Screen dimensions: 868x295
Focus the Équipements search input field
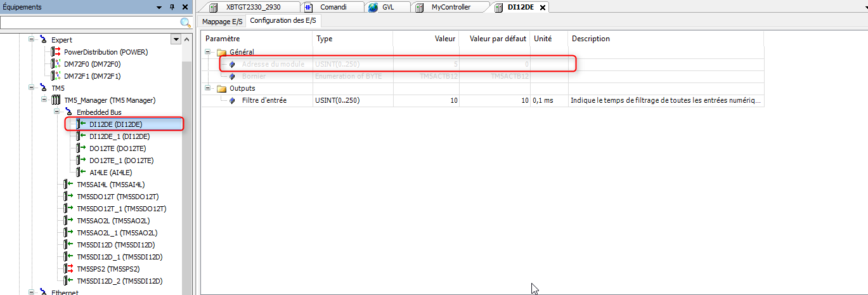90,23
